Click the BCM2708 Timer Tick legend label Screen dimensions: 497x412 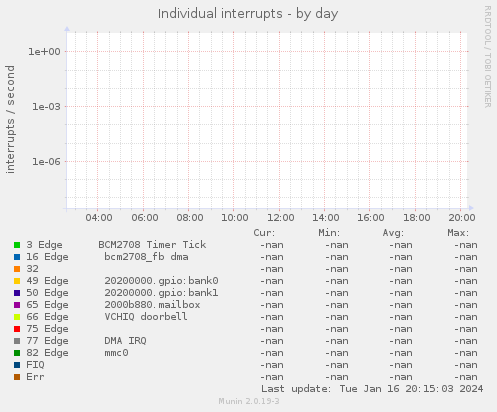pos(152,245)
